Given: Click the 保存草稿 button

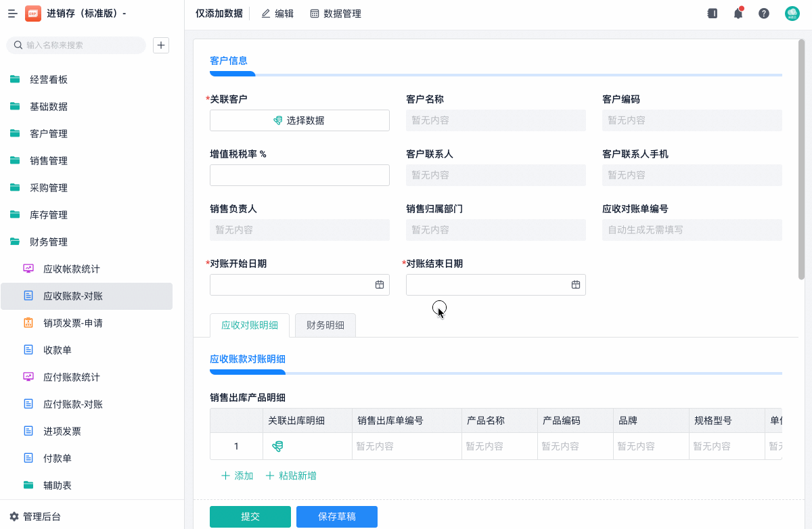Looking at the screenshot, I should click(337, 517).
